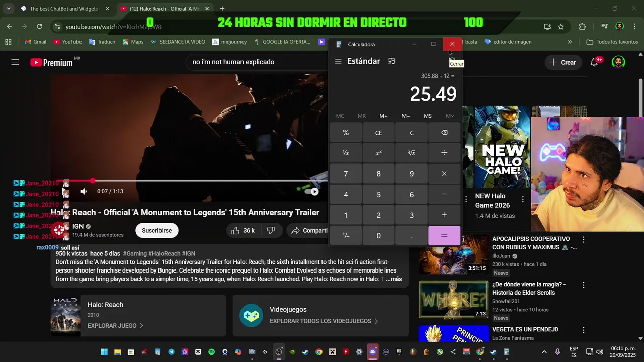
Task: Mute the video with the speaker icon
Action: (x=84, y=191)
